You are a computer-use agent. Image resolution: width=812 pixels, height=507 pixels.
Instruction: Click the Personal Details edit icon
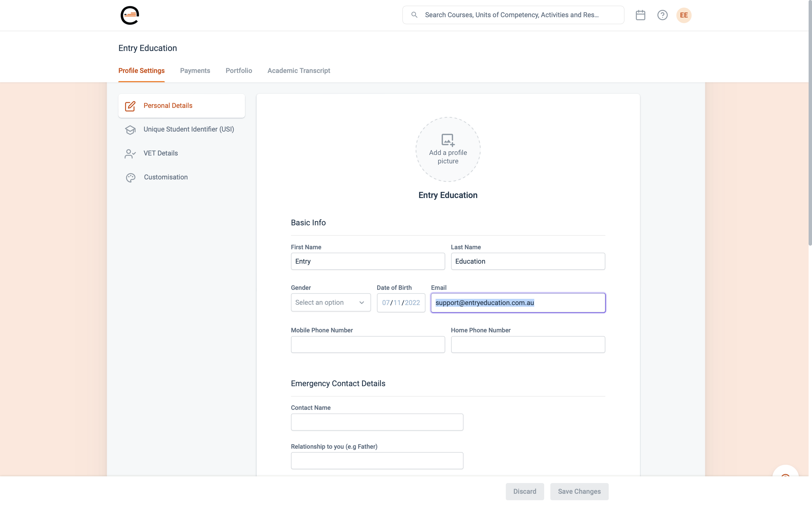pyautogui.click(x=130, y=106)
